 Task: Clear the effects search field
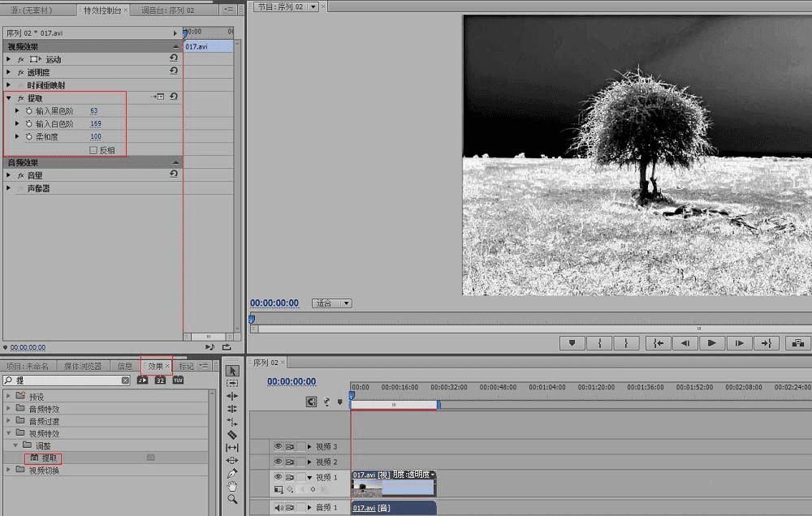[x=125, y=381]
